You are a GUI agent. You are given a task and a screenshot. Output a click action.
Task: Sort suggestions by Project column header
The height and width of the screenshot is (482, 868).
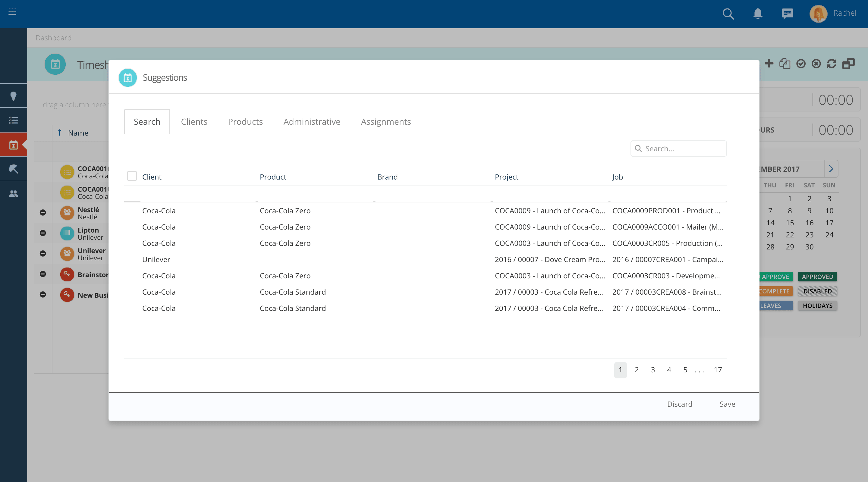[506, 177]
